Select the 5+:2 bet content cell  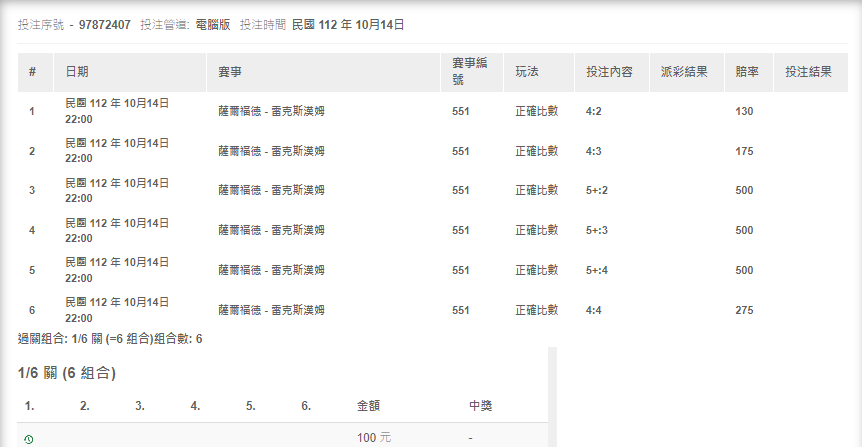pos(597,190)
